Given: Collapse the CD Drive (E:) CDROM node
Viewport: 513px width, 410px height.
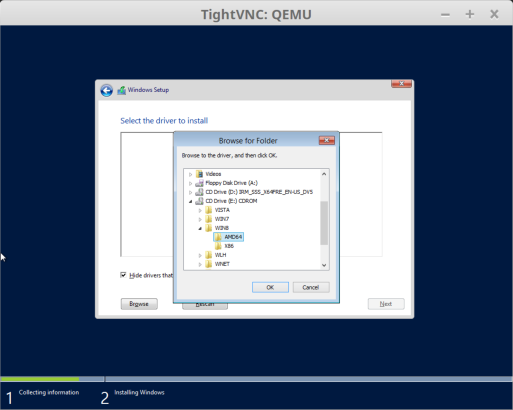Looking at the screenshot, I should click(191, 201).
